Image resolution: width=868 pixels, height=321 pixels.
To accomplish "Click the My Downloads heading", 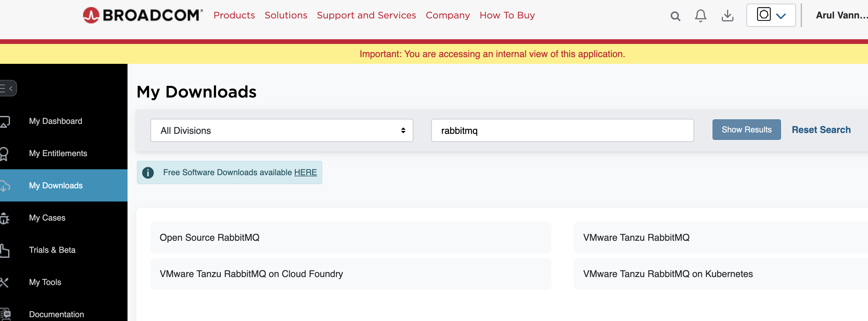I will pyautogui.click(x=197, y=92).
